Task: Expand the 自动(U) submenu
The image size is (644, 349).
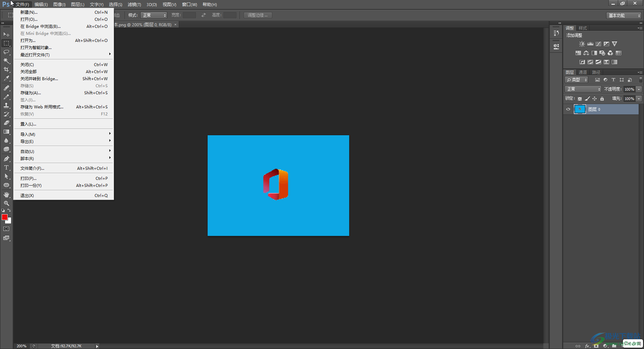Action: [x=64, y=151]
